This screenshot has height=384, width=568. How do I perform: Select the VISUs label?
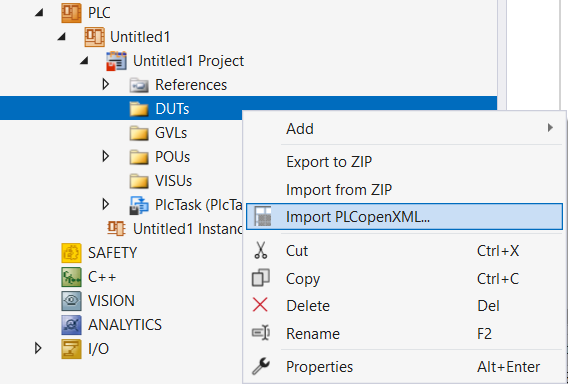[x=174, y=180]
